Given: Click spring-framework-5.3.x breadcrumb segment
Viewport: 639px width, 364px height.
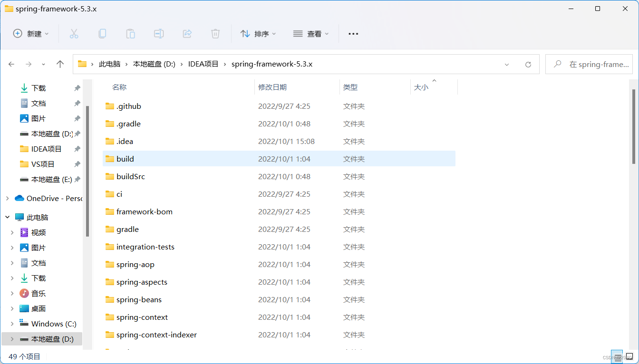Looking at the screenshot, I should coord(272,64).
